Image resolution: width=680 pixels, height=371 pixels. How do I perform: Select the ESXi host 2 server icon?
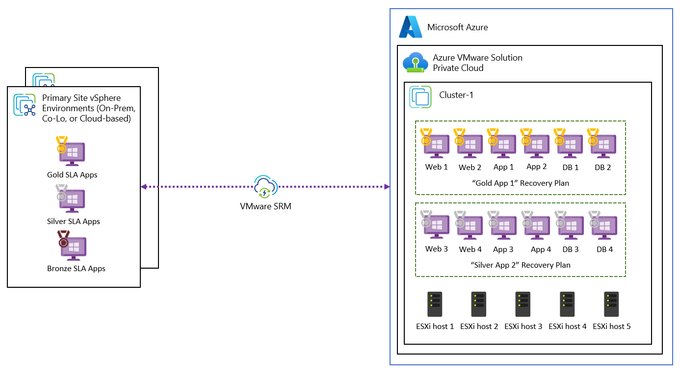[478, 304]
